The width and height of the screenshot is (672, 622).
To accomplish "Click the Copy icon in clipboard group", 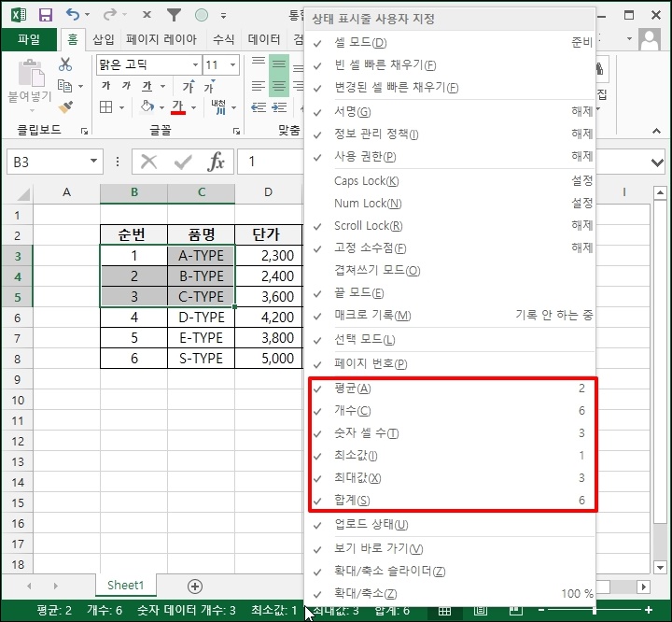I will tap(64, 86).
